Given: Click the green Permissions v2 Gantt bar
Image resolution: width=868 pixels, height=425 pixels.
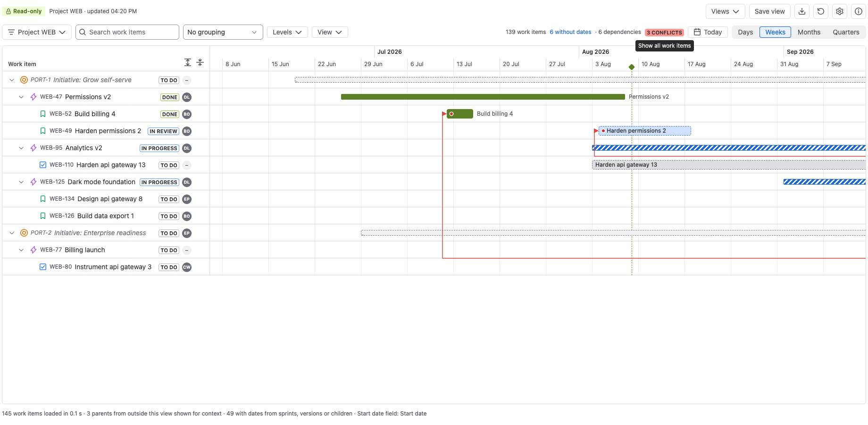Looking at the screenshot, I should click(483, 97).
